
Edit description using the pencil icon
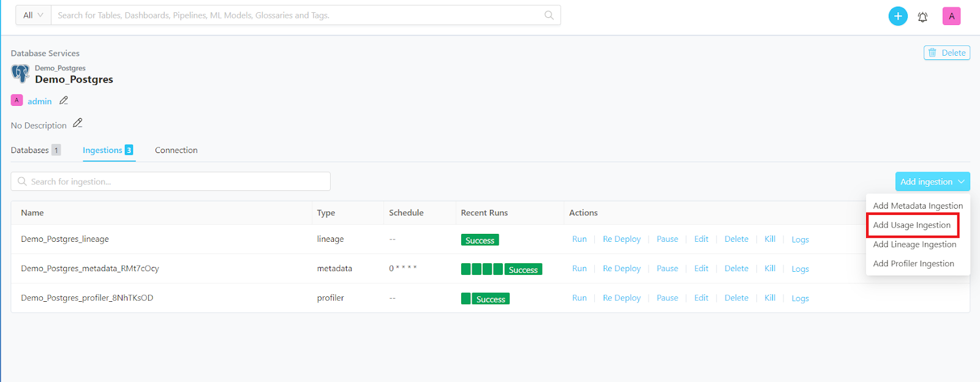[78, 123]
